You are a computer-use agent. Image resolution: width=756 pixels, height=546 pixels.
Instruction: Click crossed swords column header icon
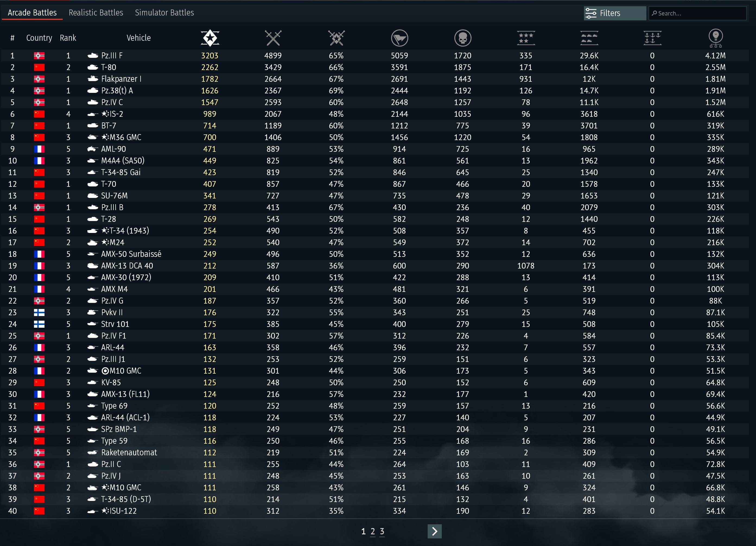273,38
